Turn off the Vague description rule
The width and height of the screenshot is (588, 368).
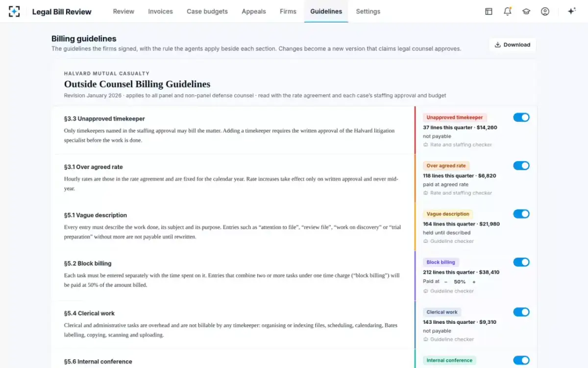[521, 213]
